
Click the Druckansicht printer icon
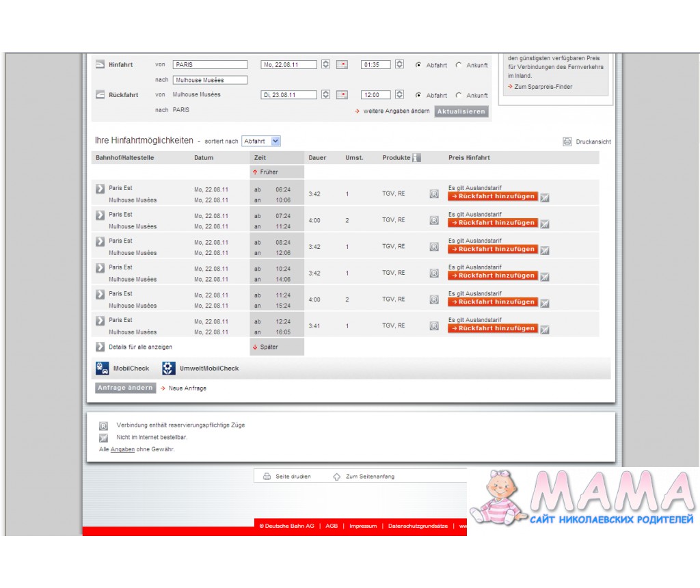[x=567, y=142]
